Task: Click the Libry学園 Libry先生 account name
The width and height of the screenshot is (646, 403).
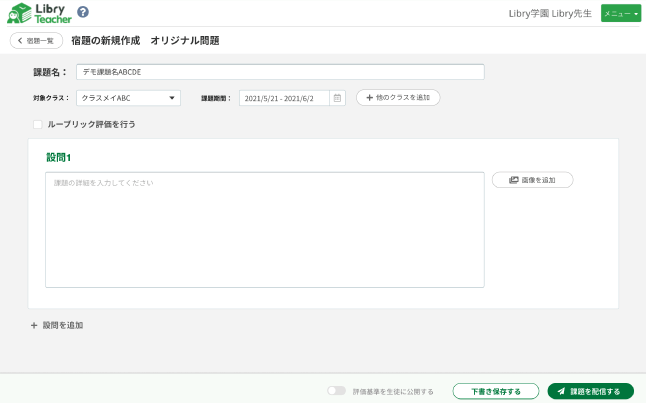Action: (552, 13)
